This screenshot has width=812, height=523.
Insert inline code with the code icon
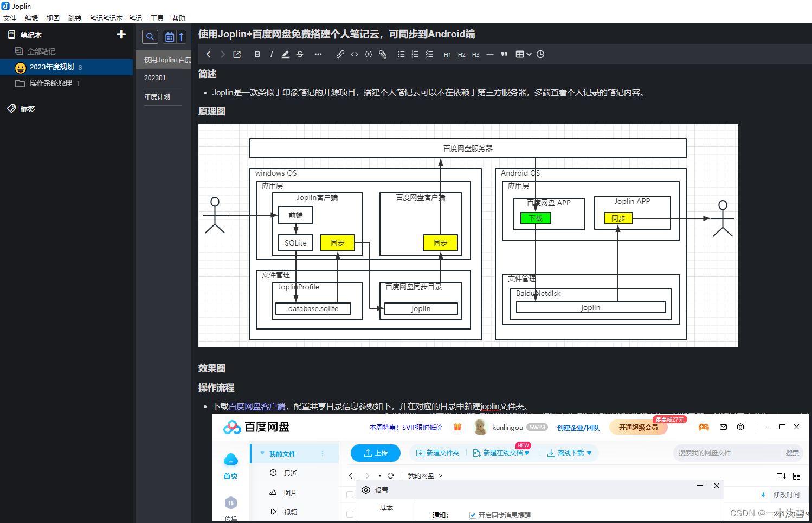[354, 54]
